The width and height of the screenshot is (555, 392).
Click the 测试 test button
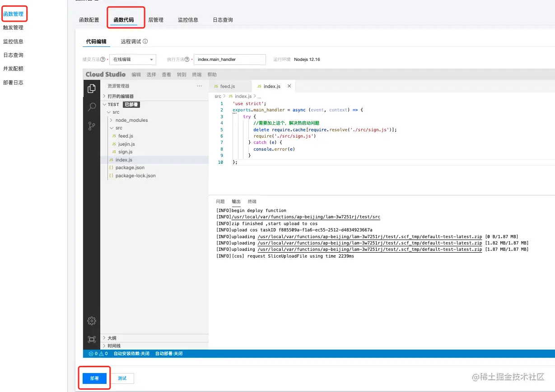click(x=122, y=378)
